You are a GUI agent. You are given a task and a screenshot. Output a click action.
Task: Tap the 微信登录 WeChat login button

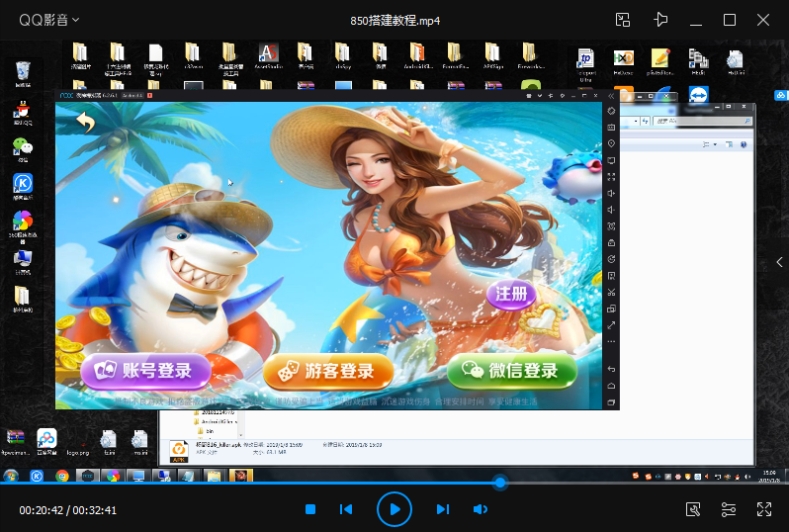(512, 372)
